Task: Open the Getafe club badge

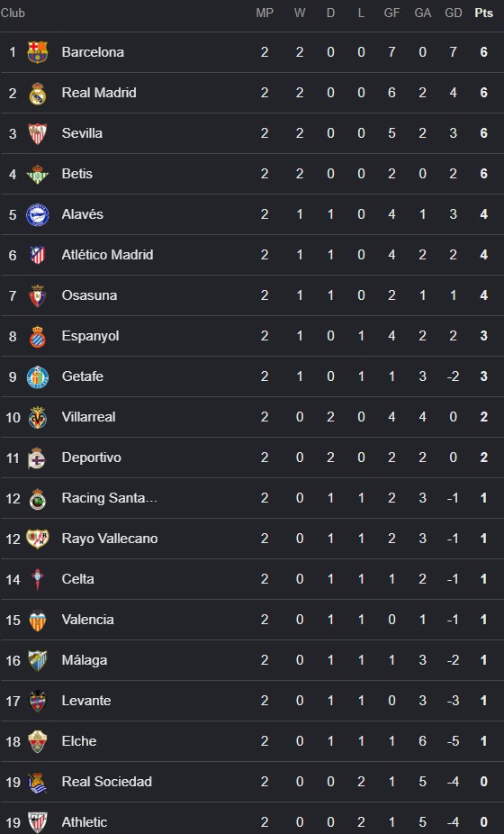Action: coord(37,377)
